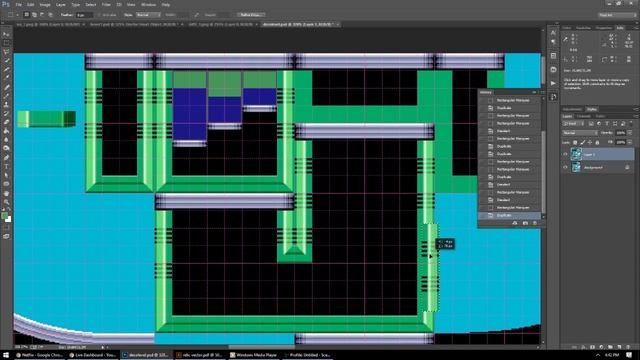
Task: Open the Style dropdown in options bar
Action: (149, 15)
